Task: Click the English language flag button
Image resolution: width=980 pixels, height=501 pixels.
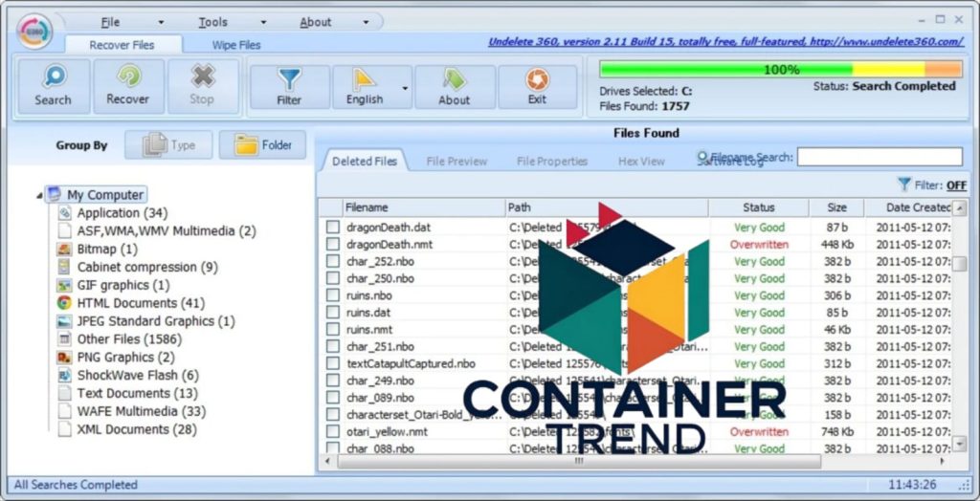Action: 365,87
